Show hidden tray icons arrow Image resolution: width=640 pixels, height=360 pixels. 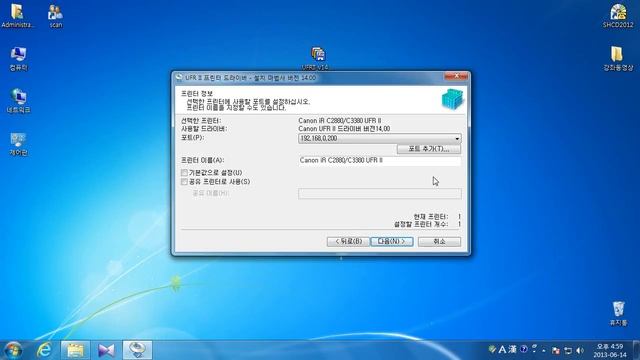544,351
